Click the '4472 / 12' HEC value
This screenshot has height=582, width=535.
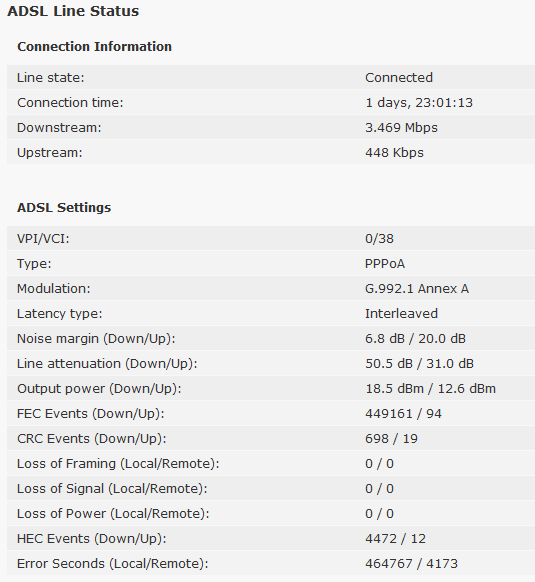[x=395, y=539]
